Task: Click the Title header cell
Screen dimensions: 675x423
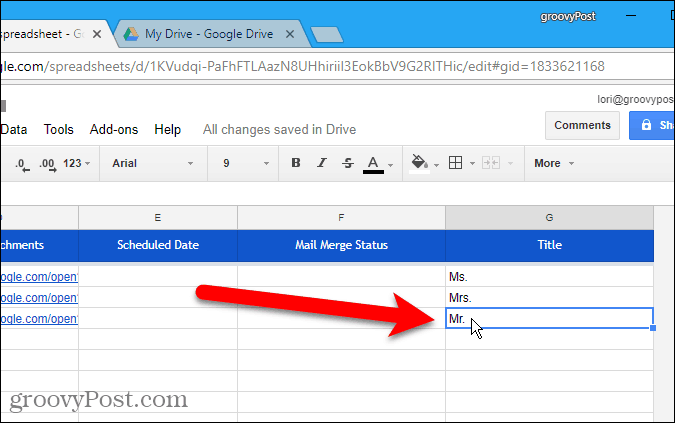Action: click(549, 245)
